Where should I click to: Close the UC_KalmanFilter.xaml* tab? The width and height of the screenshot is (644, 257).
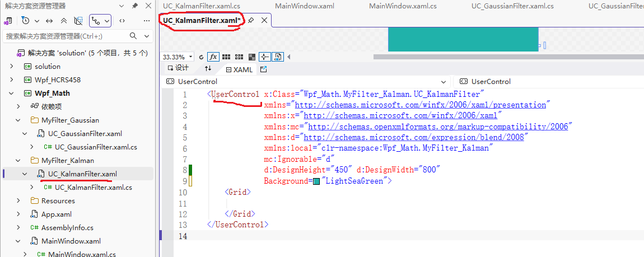(x=264, y=20)
